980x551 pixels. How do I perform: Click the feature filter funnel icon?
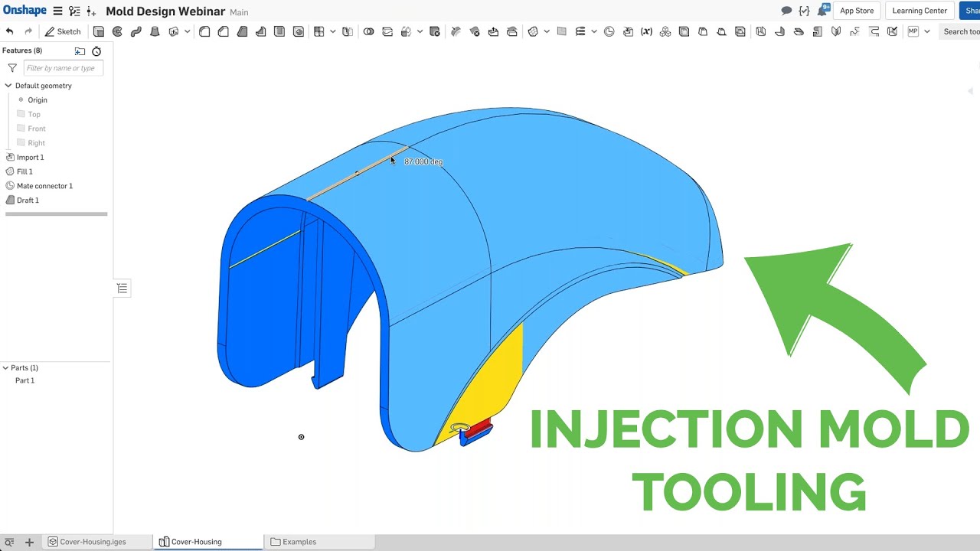click(12, 68)
